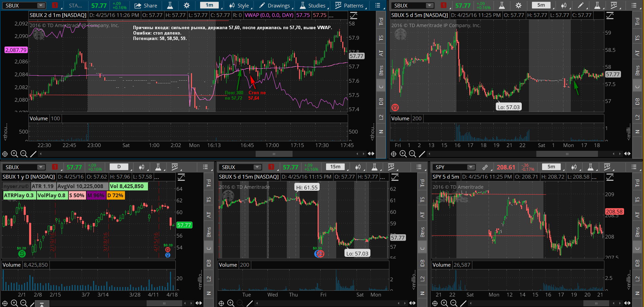
Task: Toggle the Trd side tab on the SPY chart
Action: coord(637,183)
